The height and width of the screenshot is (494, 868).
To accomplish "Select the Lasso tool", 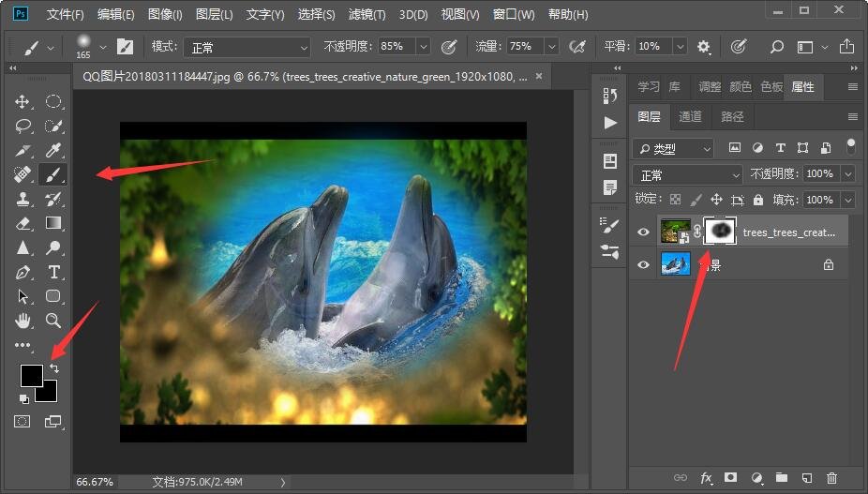I will (22, 127).
